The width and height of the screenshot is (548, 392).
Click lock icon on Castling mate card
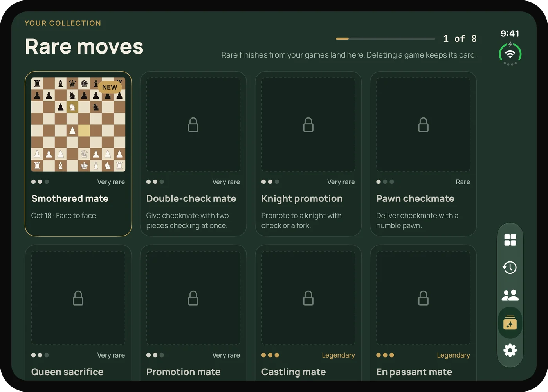pyautogui.click(x=308, y=298)
